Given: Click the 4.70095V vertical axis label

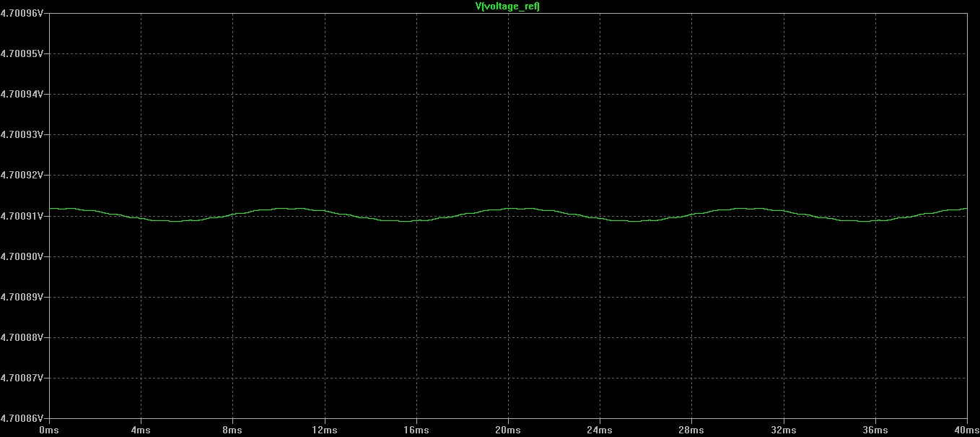Looking at the screenshot, I should point(22,53).
